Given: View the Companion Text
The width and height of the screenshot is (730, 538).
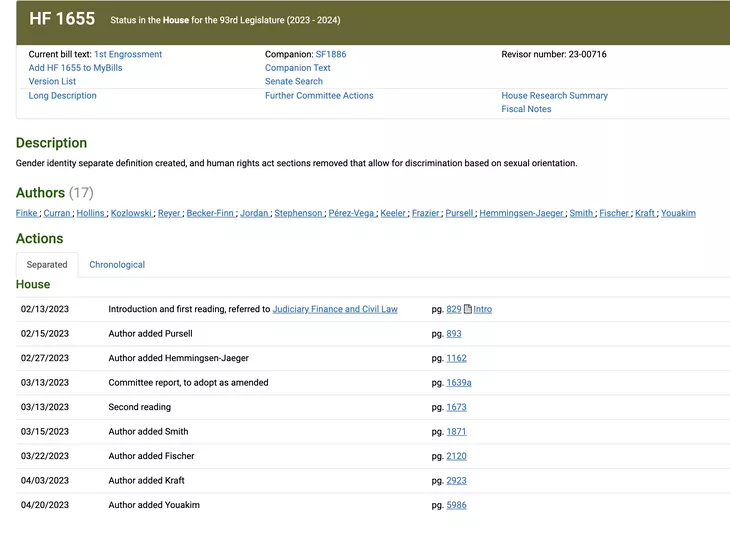Looking at the screenshot, I should click(x=297, y=67).
